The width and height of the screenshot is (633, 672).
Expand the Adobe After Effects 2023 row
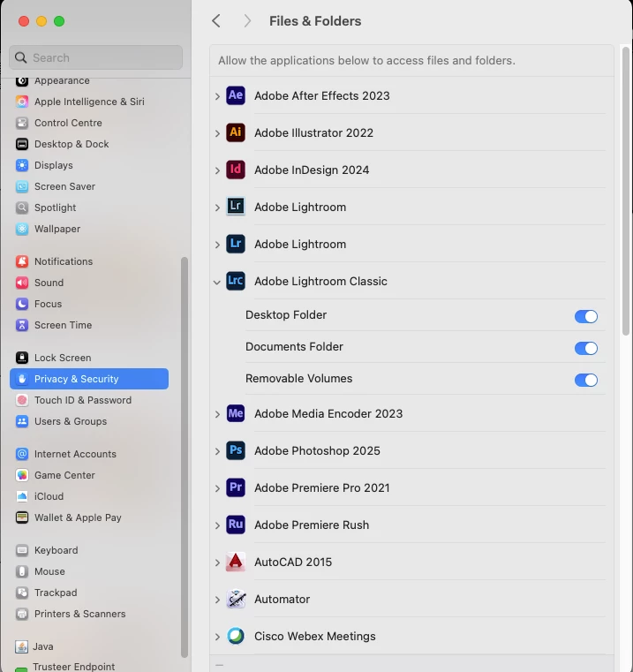(217, 96)
